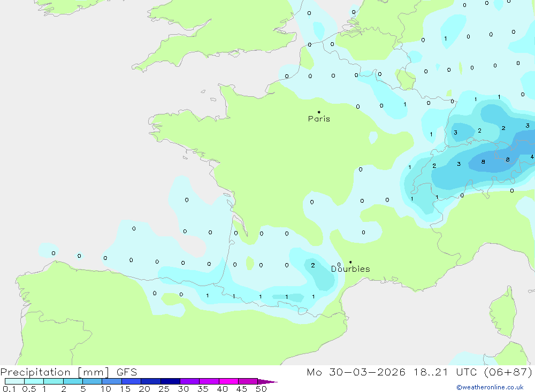The width and height of the screenshot is (535, 392).
Task: Pick the 15–20 mm legend color
Action: click(x=132, y=381)
